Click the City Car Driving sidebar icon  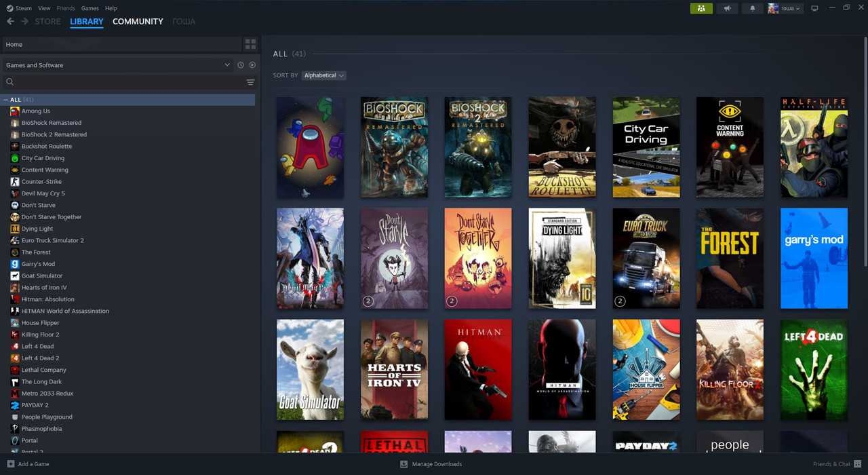point(15,158)
